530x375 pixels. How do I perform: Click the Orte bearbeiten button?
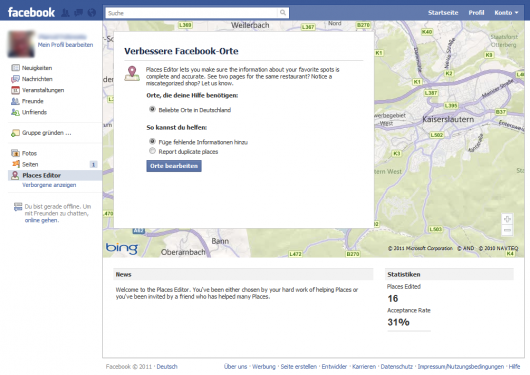click(174, 166)
